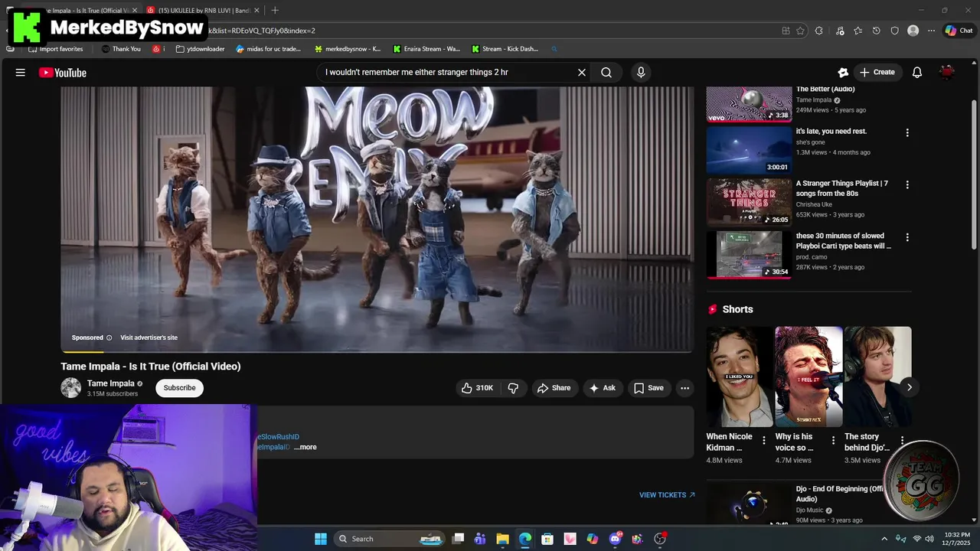Viewport: 980px width, 551px height.
Task: Open midas for uc trade bookmark
Action: [269, 49]
